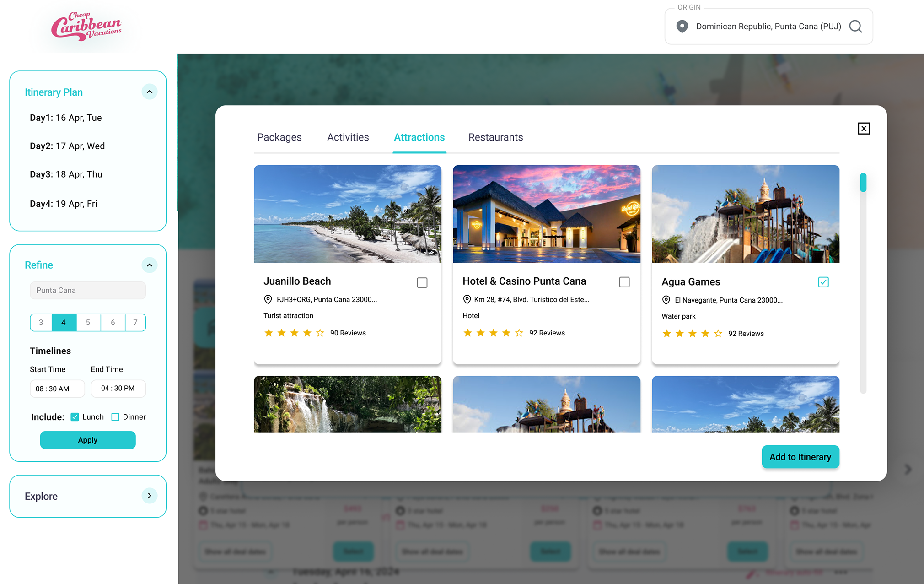Choose 3 in the day count selector
Viewport: 924px width, 584px height.
click(x=41, y=322)
